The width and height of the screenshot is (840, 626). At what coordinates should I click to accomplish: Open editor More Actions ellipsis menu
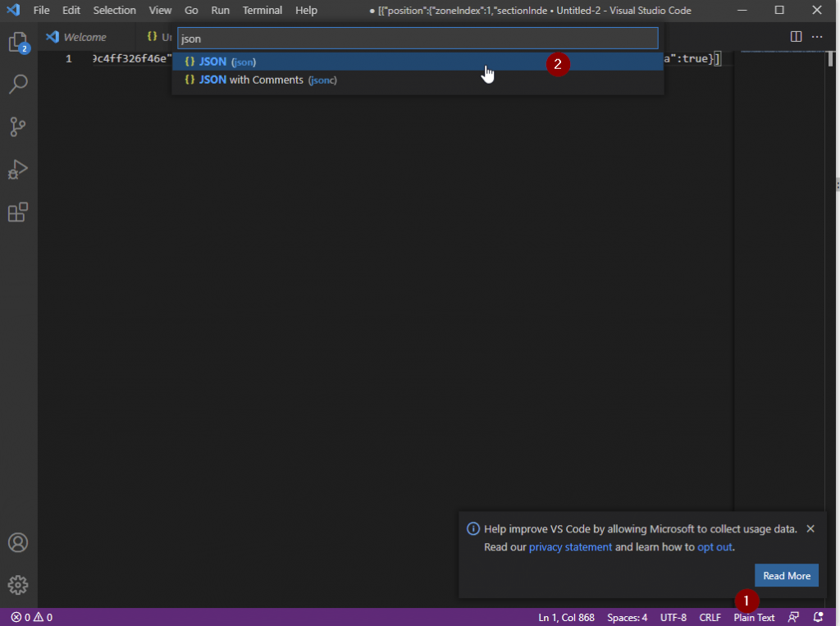(x=817, y=36)
